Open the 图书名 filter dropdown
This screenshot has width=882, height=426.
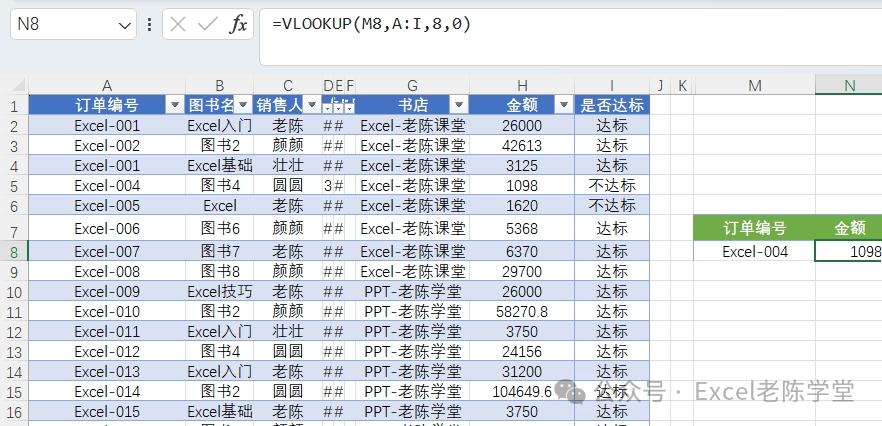(244, 105)
